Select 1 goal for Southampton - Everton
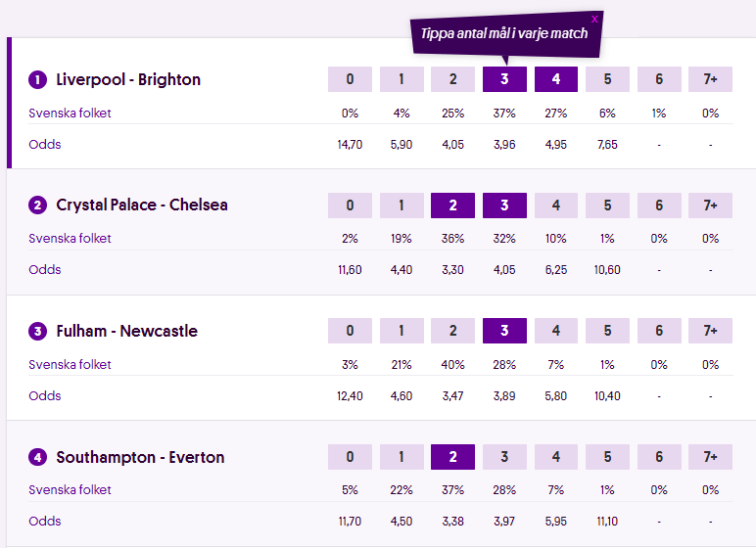The height and width of the screenshot is (548, 756). click(x=402, y=457)
